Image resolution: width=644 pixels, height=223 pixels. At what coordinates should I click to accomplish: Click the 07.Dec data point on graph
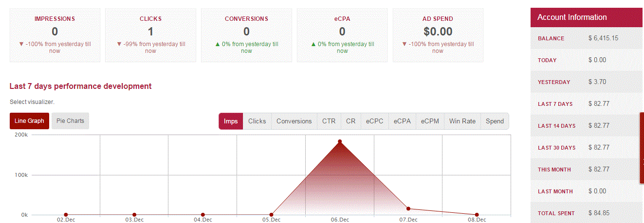tap(408, 208)
